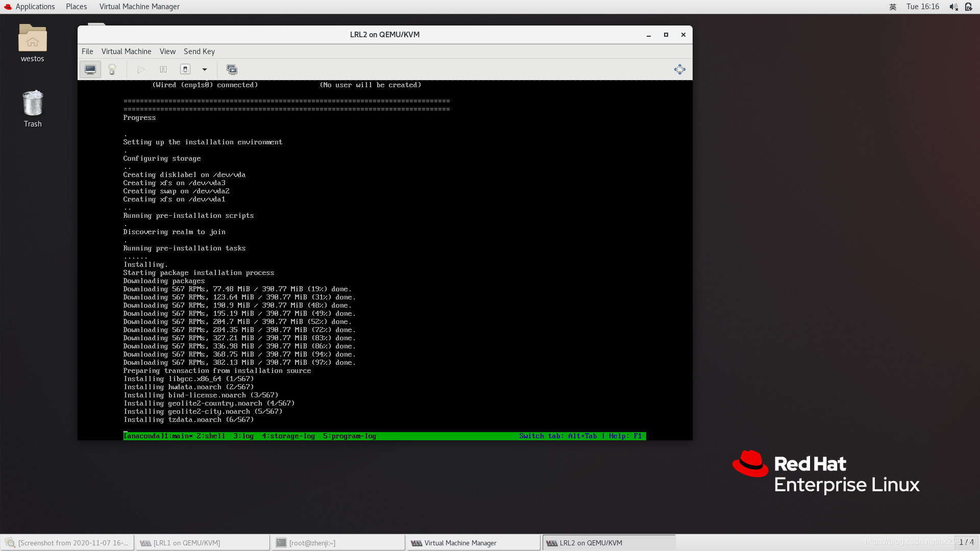Click the resize/scale display icon

679,69
